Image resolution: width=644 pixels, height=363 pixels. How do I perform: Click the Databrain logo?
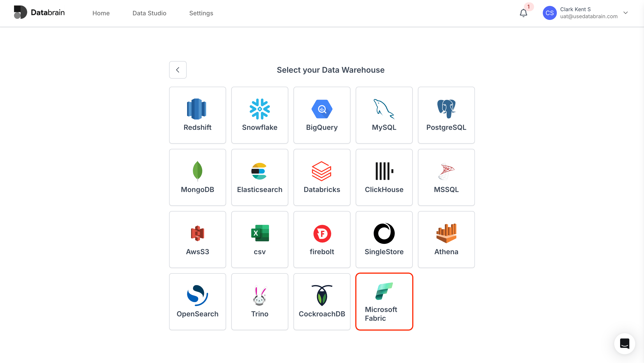click(39, 12)
